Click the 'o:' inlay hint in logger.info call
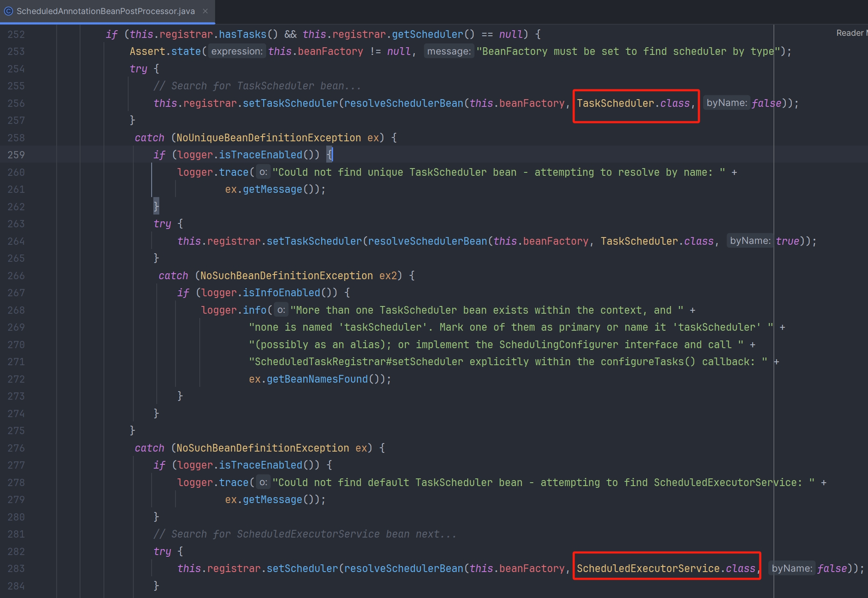The width and height of the screenshot is (868, 598). point(281,310)
